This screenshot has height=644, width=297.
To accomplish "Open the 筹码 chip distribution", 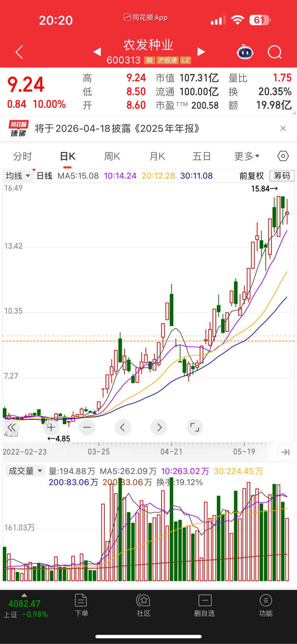I will click(282, 176).
